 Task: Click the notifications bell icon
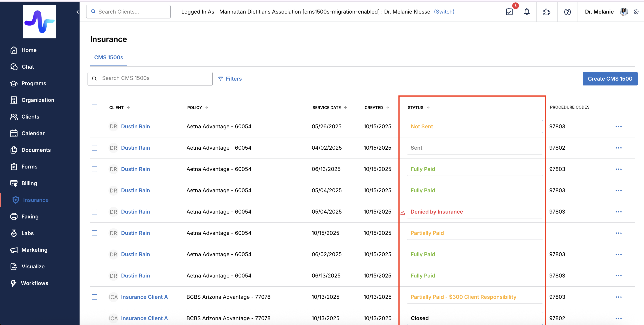tap(527, 12)
